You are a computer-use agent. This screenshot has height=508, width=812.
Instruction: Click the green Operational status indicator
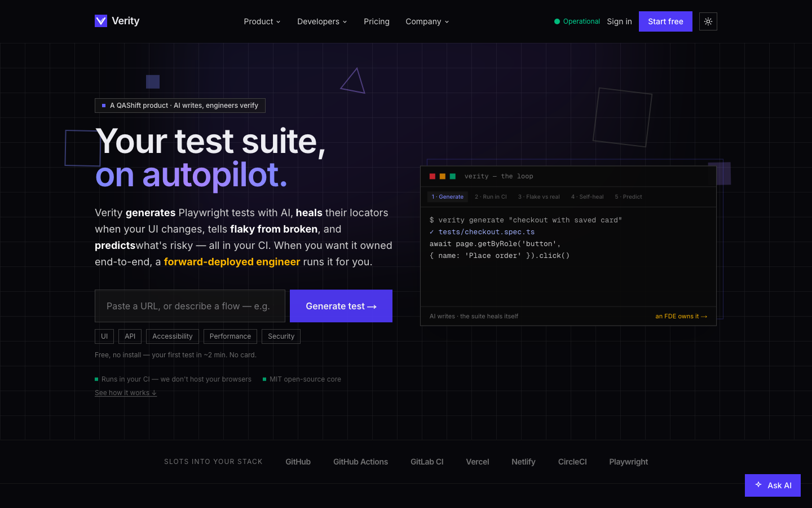pos(577,21)
